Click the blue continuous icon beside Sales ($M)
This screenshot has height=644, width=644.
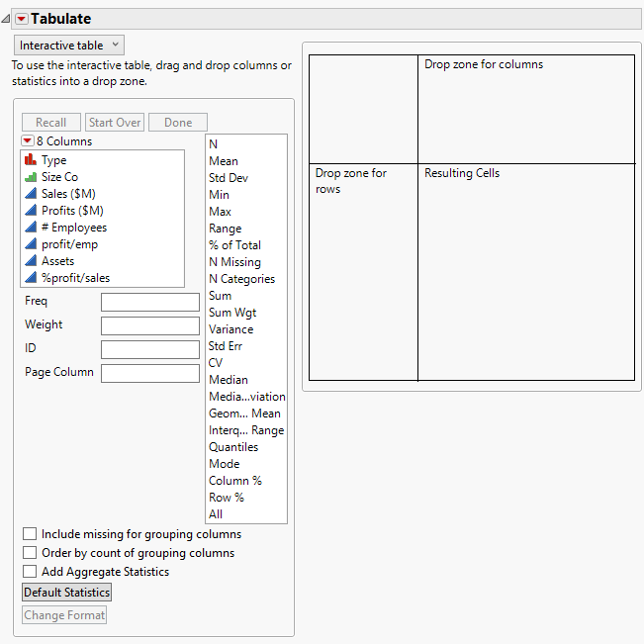tap(31, 194)
